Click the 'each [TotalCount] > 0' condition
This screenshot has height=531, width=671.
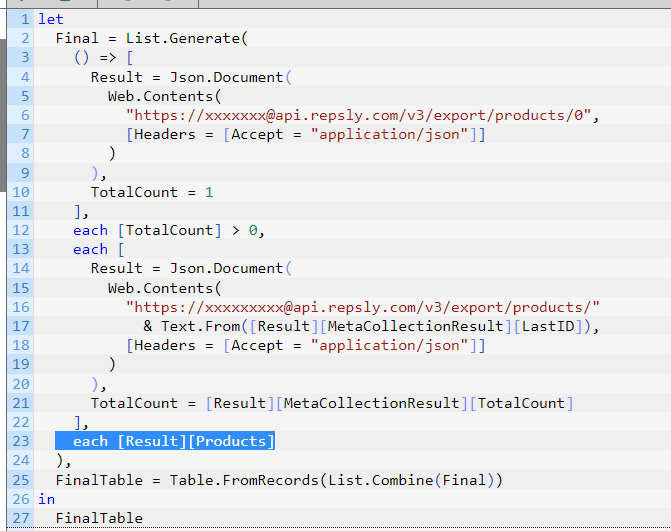coord(166,231)
